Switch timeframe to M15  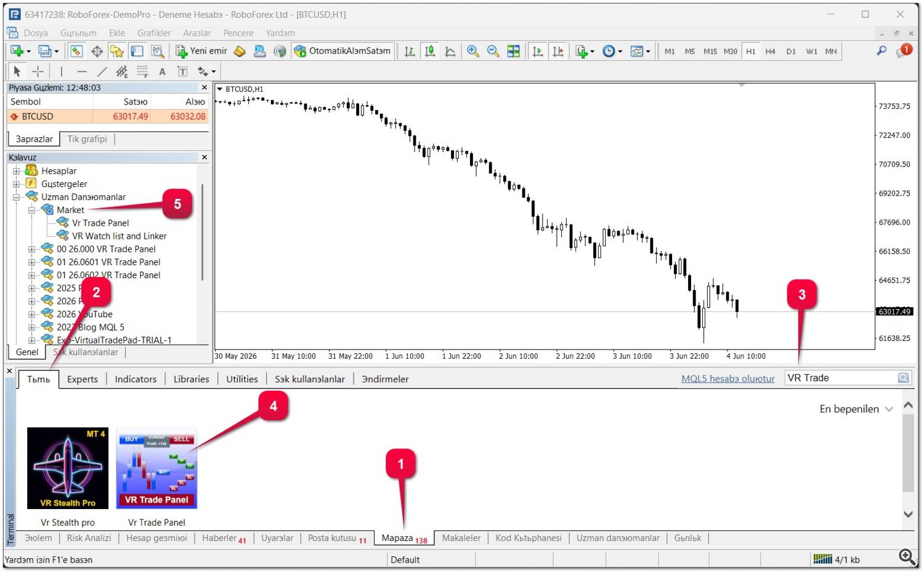click(710, 51)
